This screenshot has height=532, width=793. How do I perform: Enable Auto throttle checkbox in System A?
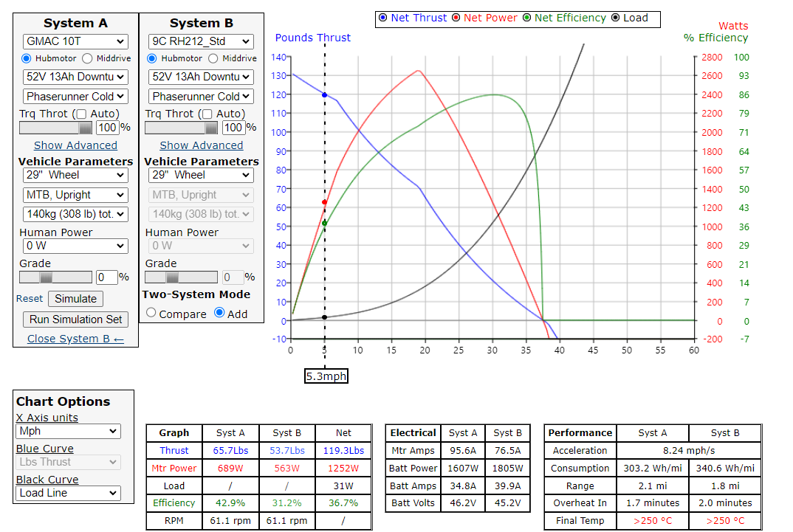point(82,114)
